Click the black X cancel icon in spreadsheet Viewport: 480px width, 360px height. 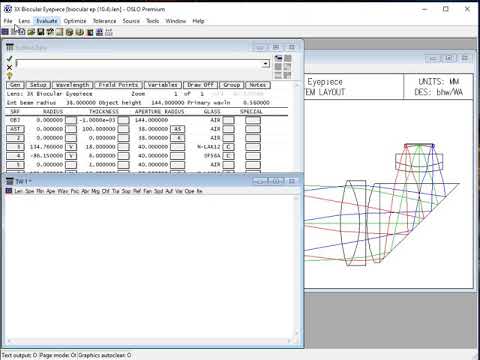click(x=9, y=68)
